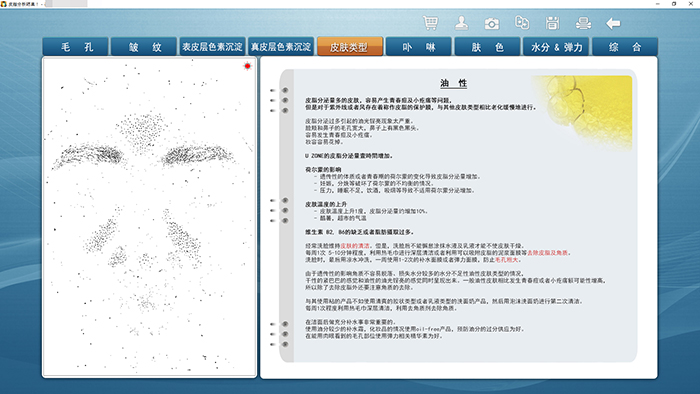Image resolution: width=700 pixels, height=394 pixels.
Task: Open the camera capture icon
Action: coord(492,23)
